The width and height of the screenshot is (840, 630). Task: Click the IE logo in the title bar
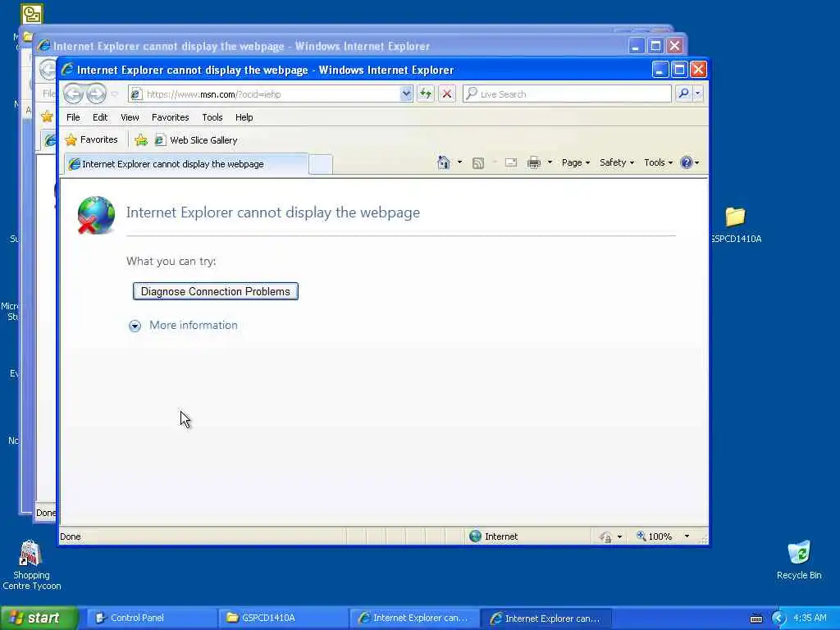67,70
